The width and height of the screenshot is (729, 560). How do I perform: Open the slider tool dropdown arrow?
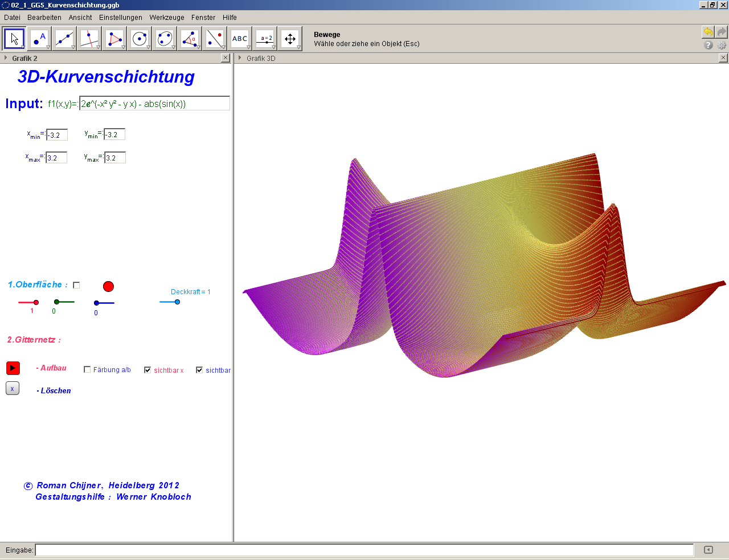[273, 47]
